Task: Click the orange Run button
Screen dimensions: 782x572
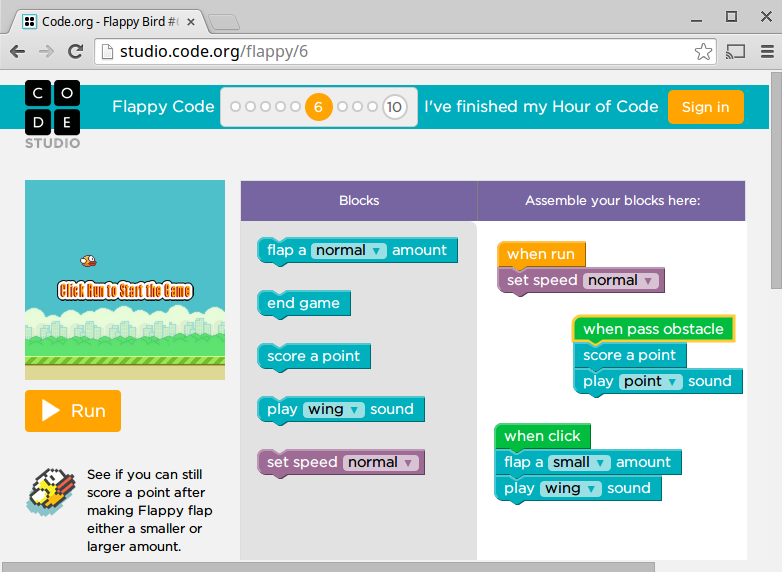Action: pos(73,411)
